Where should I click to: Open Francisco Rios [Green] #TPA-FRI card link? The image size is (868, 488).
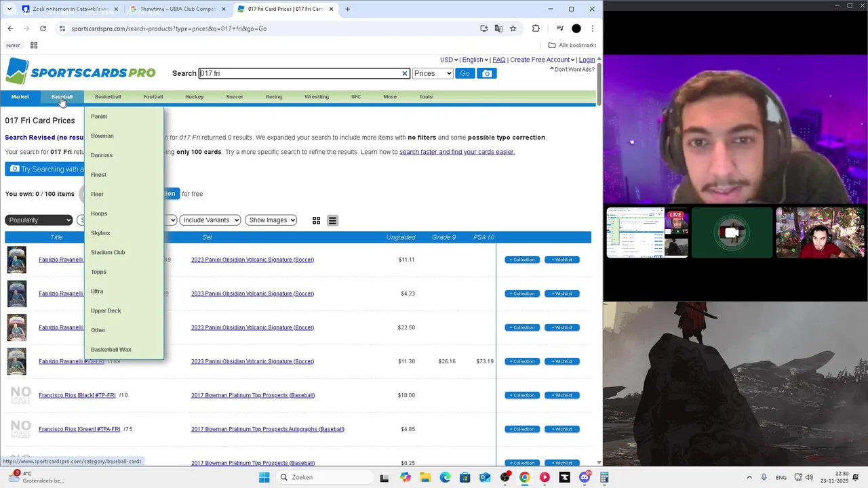[x=79, y=429]
